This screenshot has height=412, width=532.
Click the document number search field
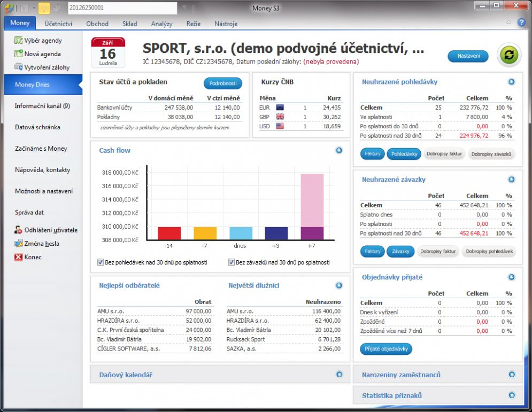(x=122, y=8)
